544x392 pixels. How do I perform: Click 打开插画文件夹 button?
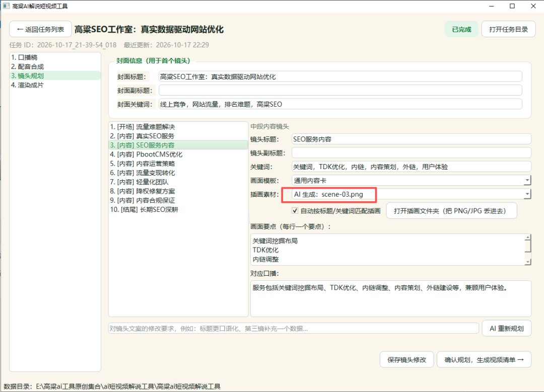coord(452,211)
